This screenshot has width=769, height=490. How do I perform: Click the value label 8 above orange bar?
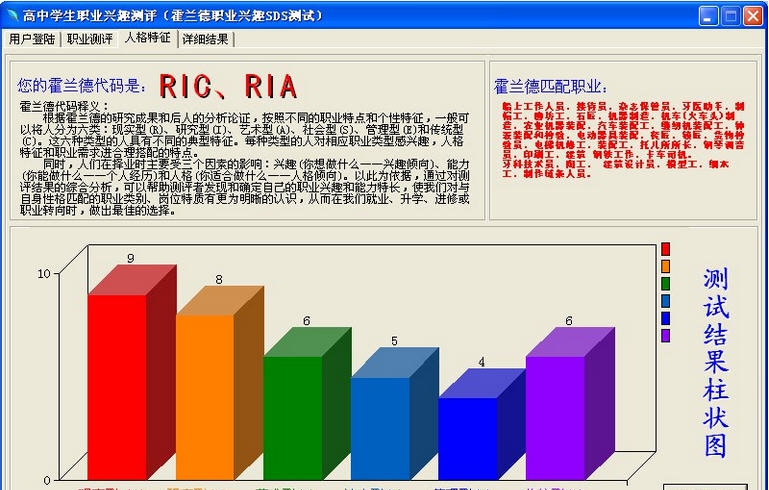(x=219, y=280)
